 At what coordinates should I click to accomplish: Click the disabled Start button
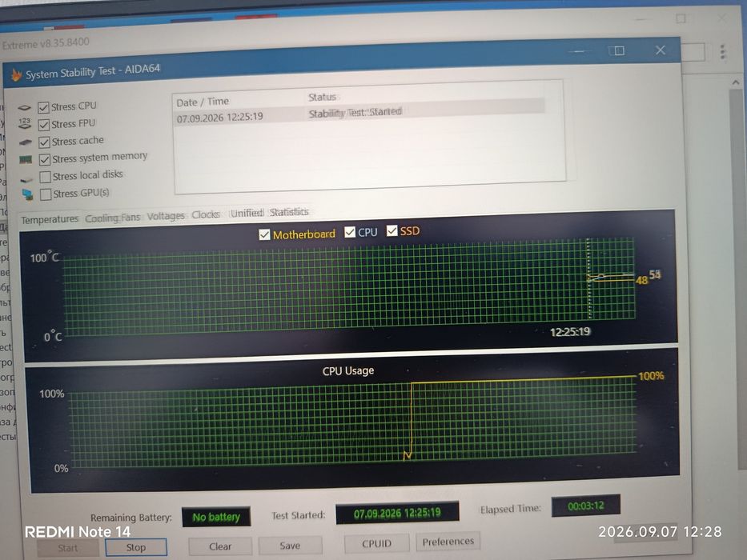pyautogui.click(x=67, y=548)
